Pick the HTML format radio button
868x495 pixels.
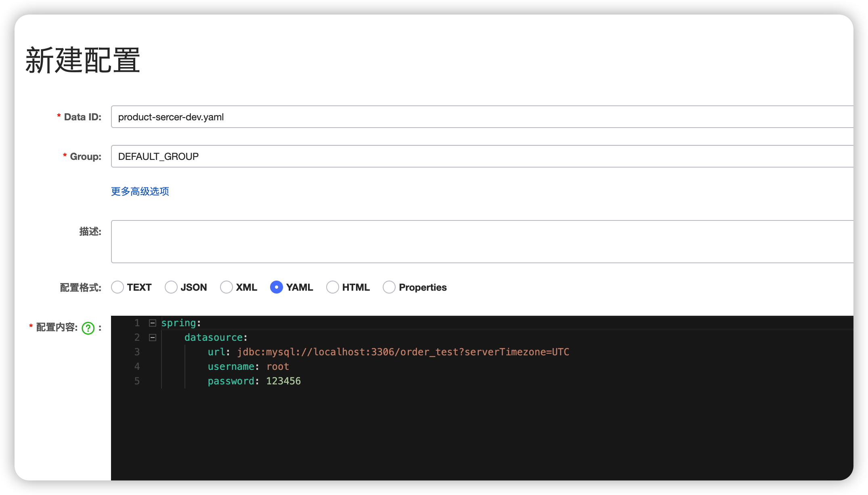(x=333, y=287)
